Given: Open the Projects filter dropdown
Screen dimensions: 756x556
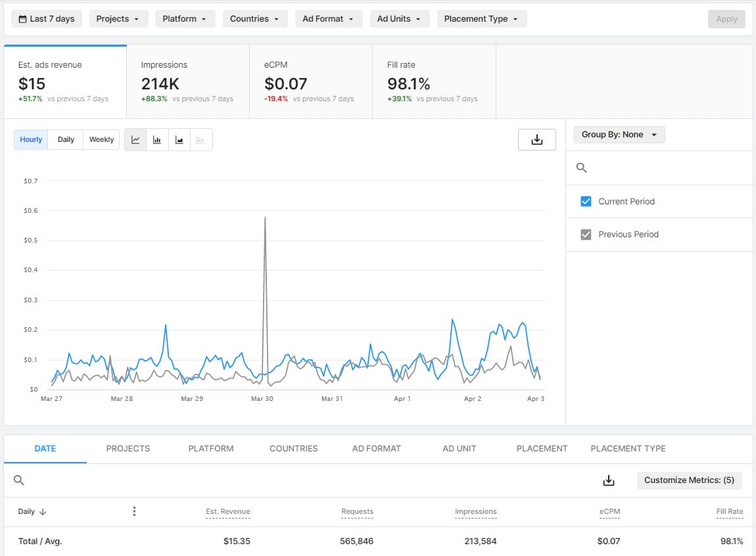Looking at the screenshot, I should (x=118, y=19).
